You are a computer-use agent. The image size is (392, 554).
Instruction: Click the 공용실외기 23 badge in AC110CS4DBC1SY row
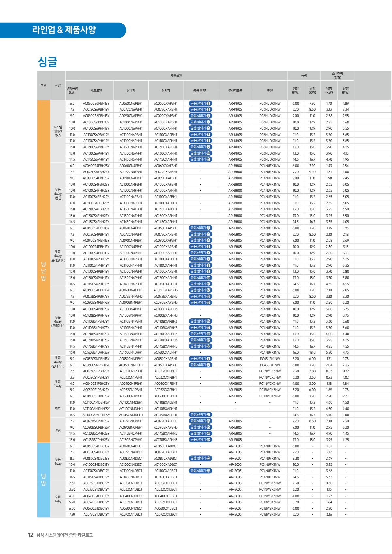pyautogui.click(x=200, y=471)
